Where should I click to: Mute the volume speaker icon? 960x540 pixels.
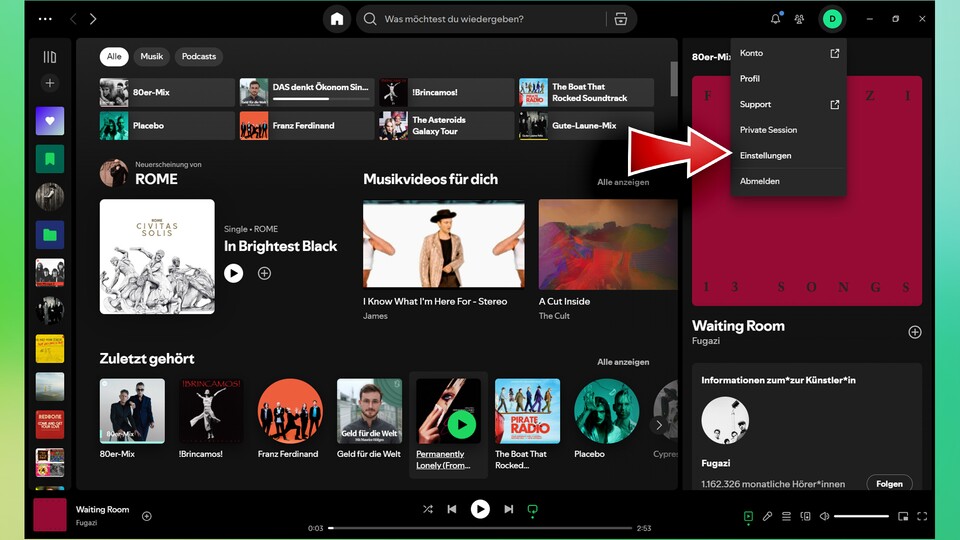coord(824,516)
